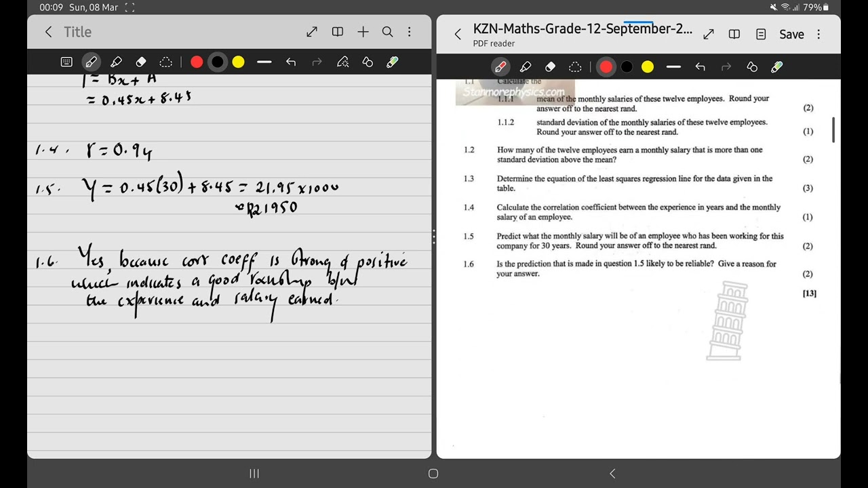
Task: Go to home from navigation bar
Action: 433,474
